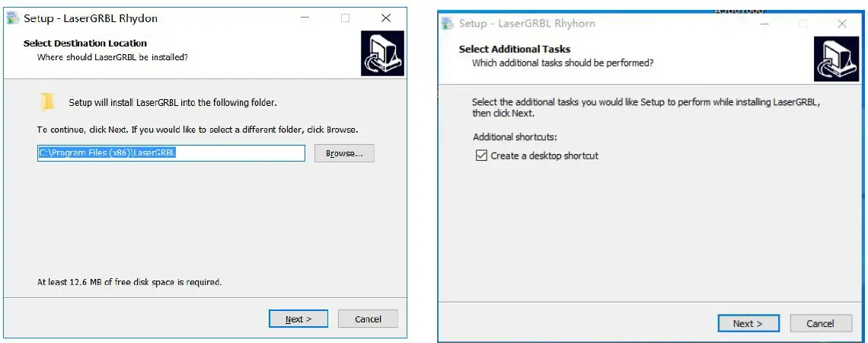Click Cancel in the Rhyhorn setup window

(820, 324)
